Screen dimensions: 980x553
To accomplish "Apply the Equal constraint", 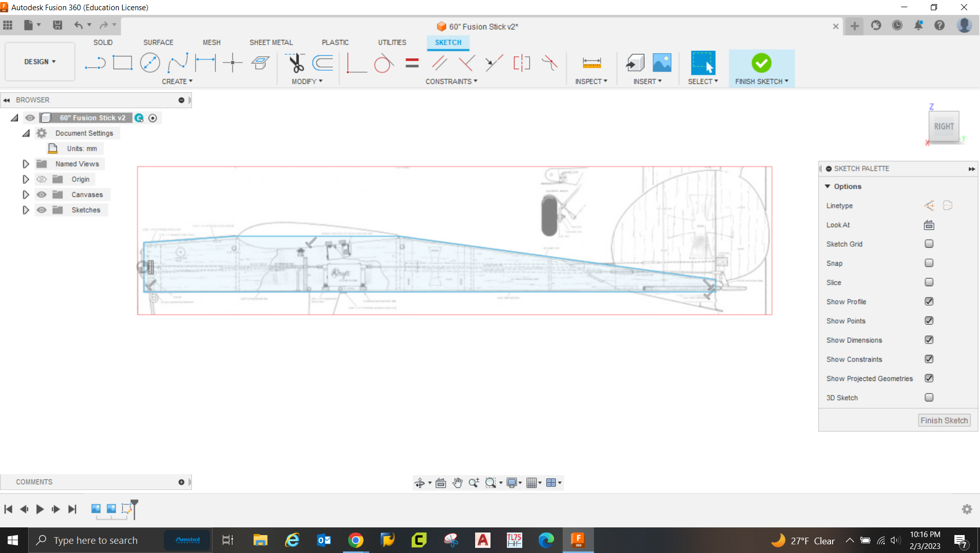I will [x=412, y=63].
